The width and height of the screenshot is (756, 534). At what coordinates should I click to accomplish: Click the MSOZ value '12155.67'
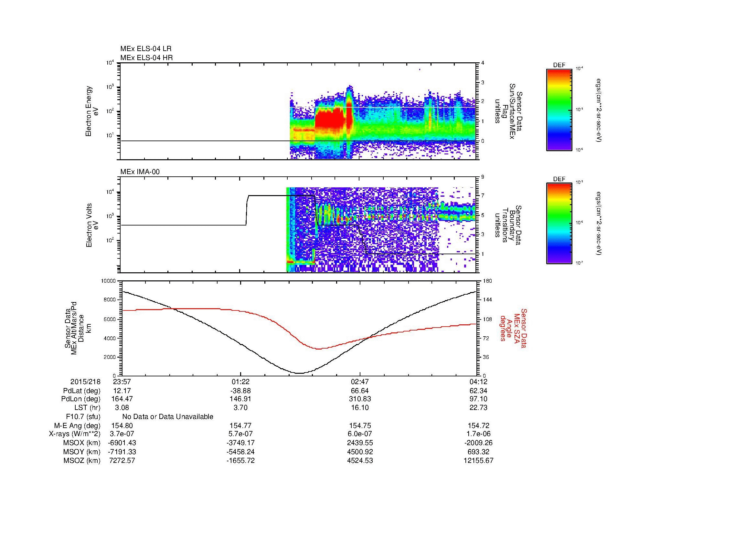pyautogui.click(x=478, y=461)
